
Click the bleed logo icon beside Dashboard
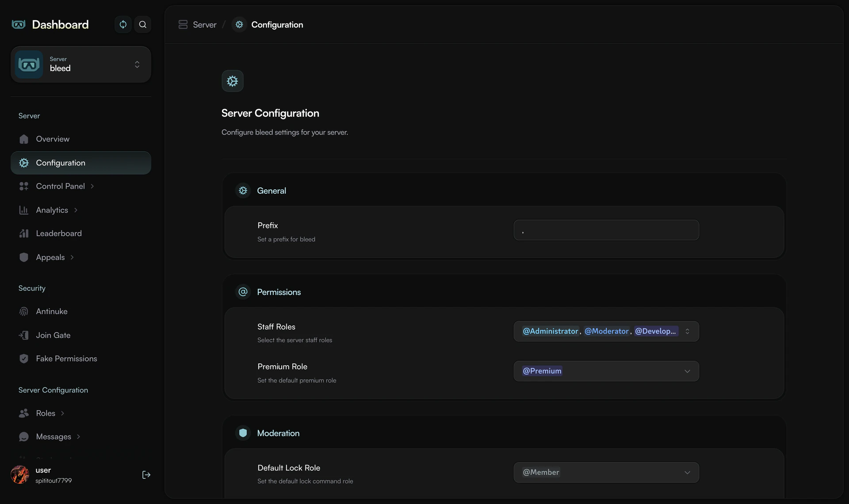point(19,24)
